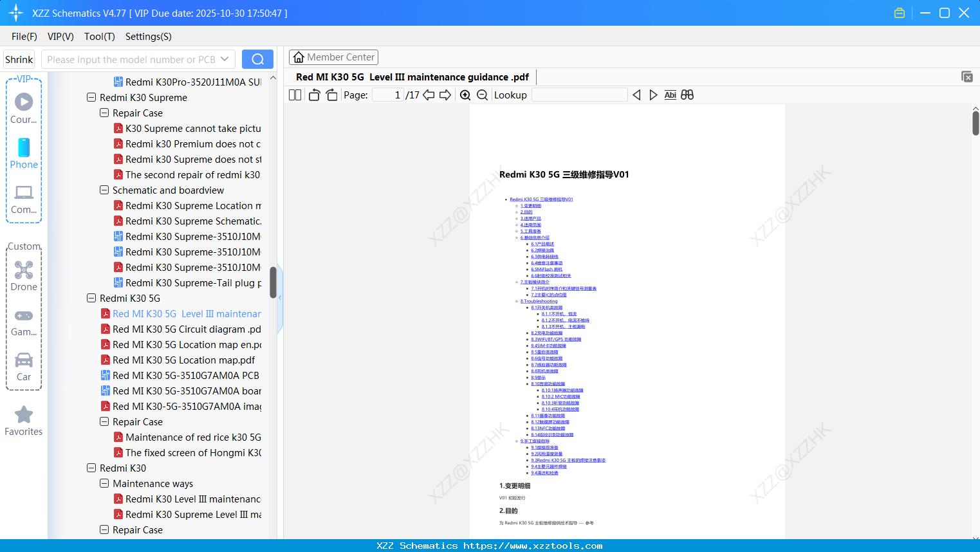Click the Page number field
Image resolution: width=980 pixels, height=552 pixels.
coord(388,95)
